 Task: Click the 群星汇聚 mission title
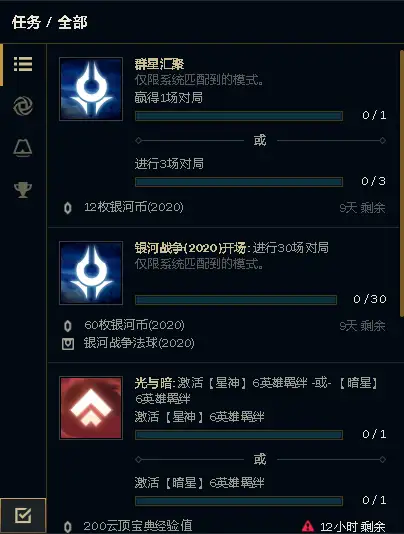click(x=159, y=64)
